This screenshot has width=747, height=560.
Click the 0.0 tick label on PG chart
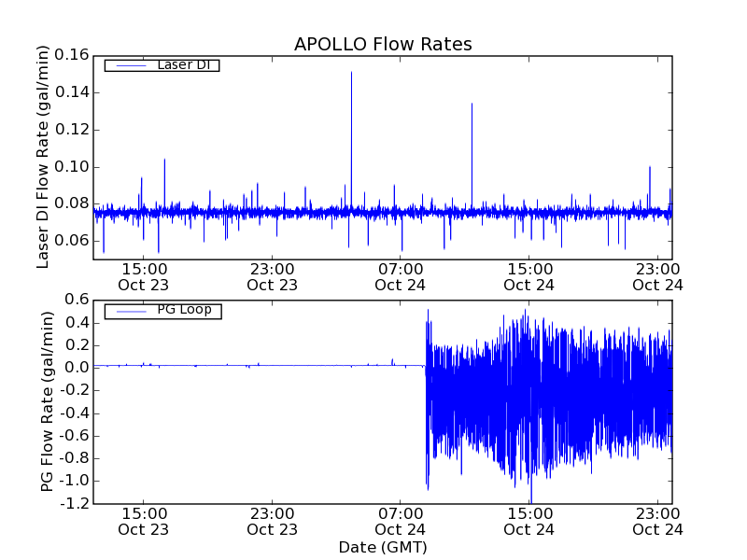pyautogui.click(x=78, y=368)
